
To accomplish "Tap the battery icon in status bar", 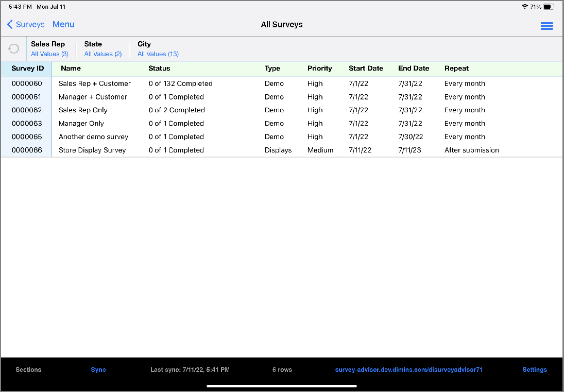I will 549,7.
